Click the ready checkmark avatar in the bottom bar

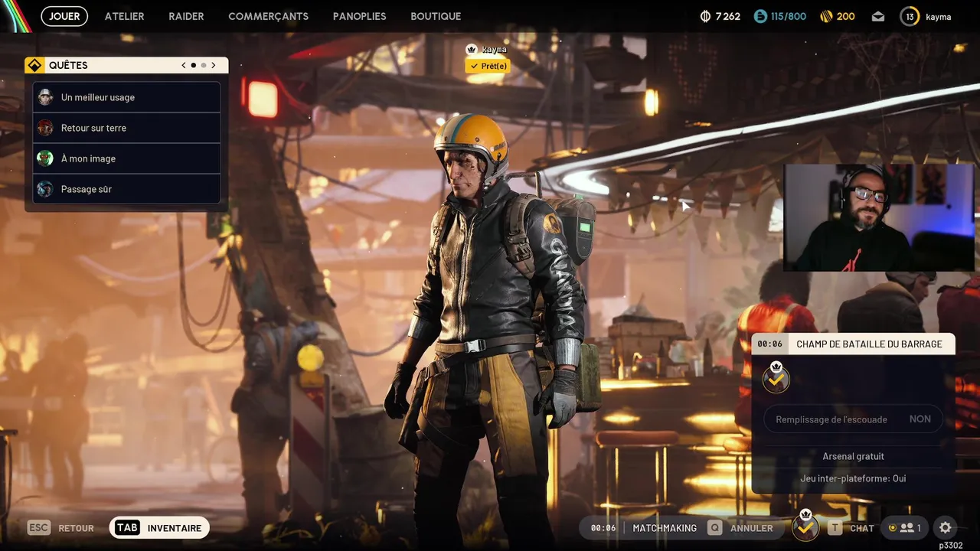click(805, 526)
